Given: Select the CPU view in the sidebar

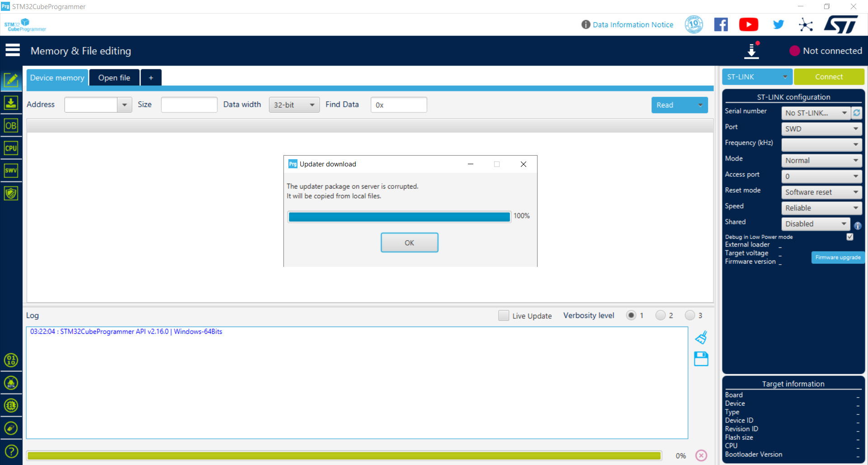Looking at the screenshot, I should [11, 147].
